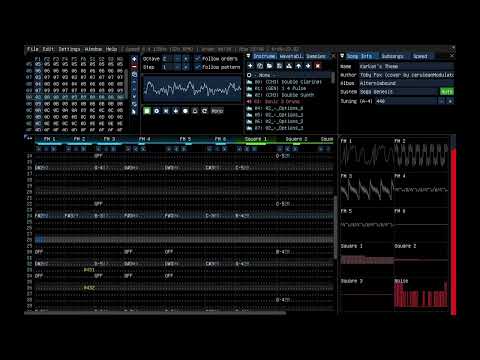Screen dimensions: 480x360
Task: Add a new instrument with plus icon
Action: pyautogui.click(x=250, y=66)
